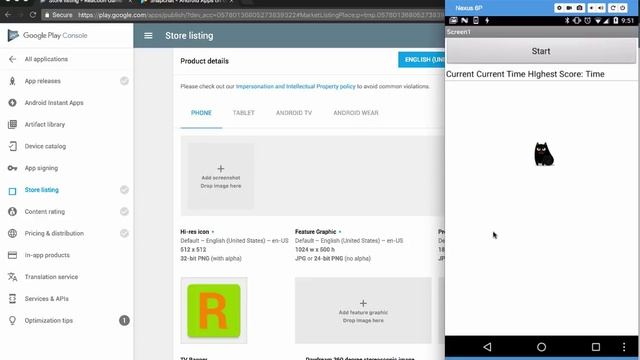Open Impersonation and Intellectual Property policy link
Screen dimensions: 640x360
point(296,87)
